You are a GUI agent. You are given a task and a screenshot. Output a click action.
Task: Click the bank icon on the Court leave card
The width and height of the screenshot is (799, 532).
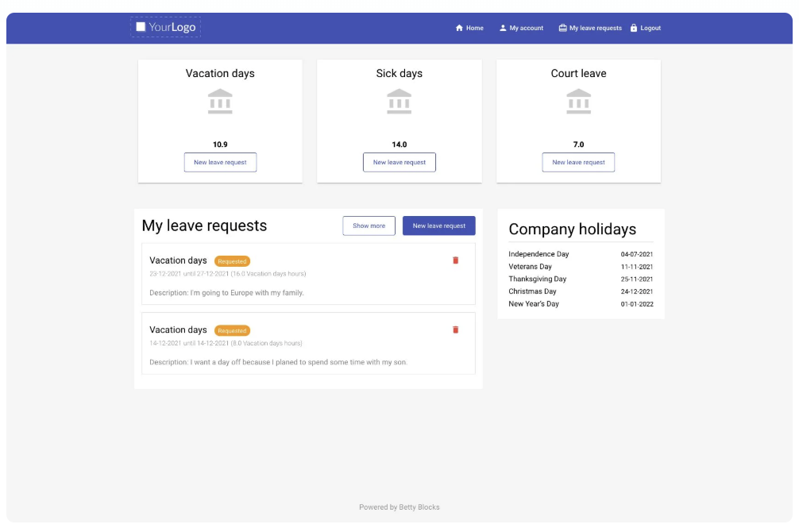(580, 102)
